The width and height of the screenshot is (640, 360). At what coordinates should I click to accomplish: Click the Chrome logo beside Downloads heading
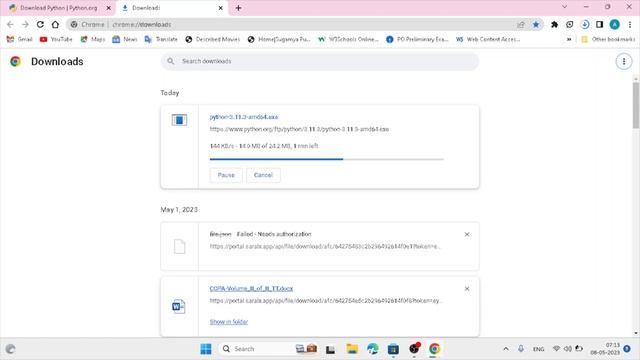[x=16, y=62]
